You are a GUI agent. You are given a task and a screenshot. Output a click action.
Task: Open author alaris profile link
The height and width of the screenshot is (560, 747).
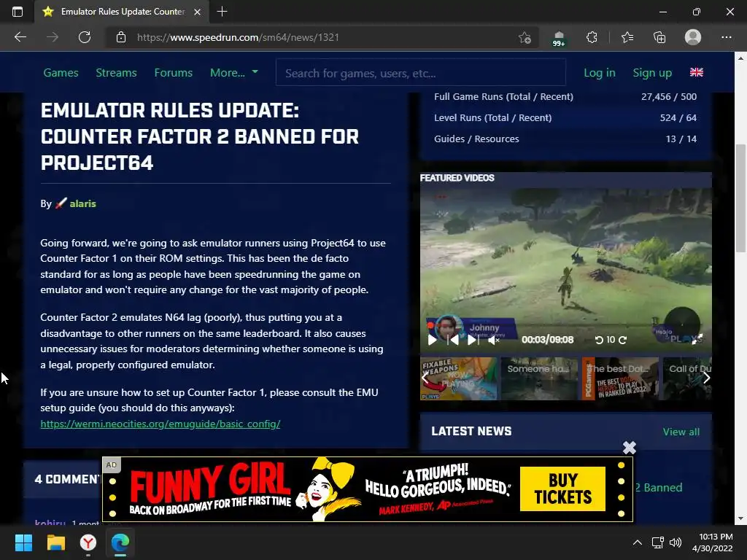point(82,203)
